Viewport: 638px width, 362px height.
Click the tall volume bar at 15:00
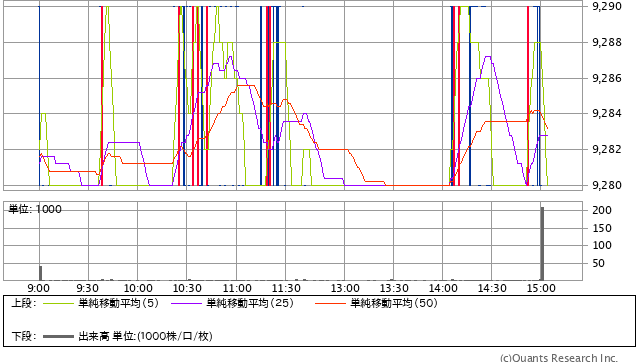(x=542, y=244)
